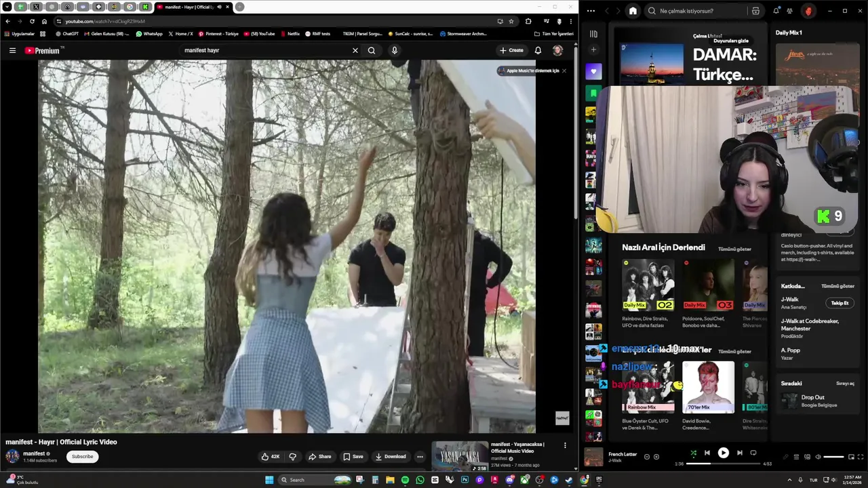Open Spotify browse icon beside search
868x488 pixels.
pyautogui.click(x=755, y=11)
